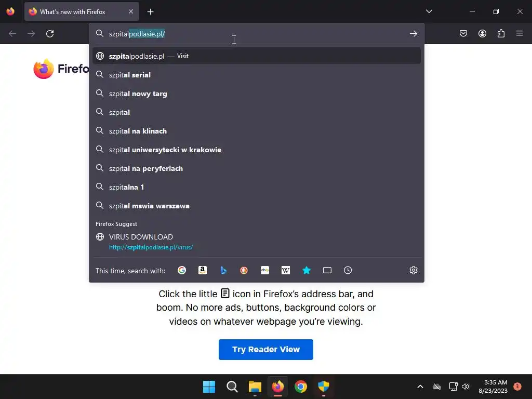Open the List all tabs chevron
Image resolution: width=532 pixels, height=399 pixels.
tap(429, 11)
